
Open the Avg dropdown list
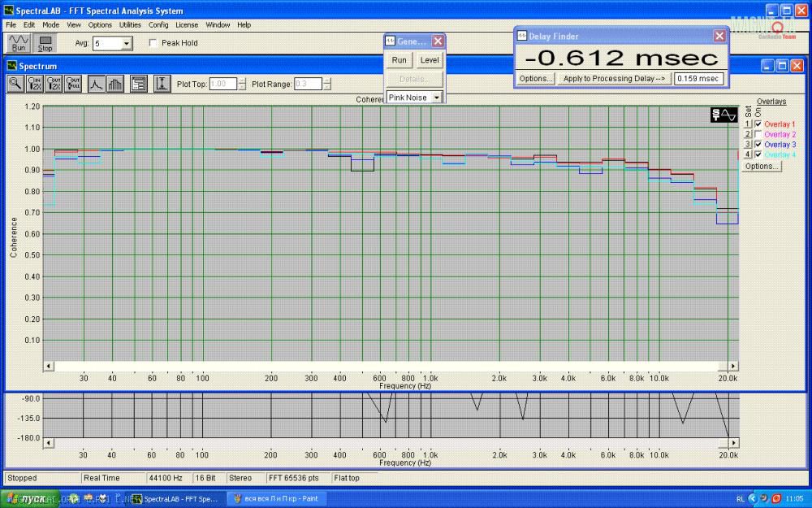(x=127, y=43)
